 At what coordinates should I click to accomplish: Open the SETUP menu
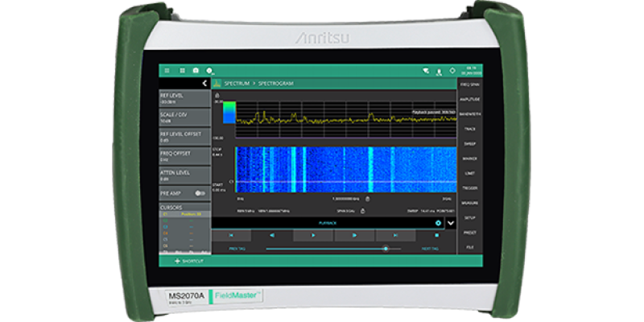click(x=469, y=217)
